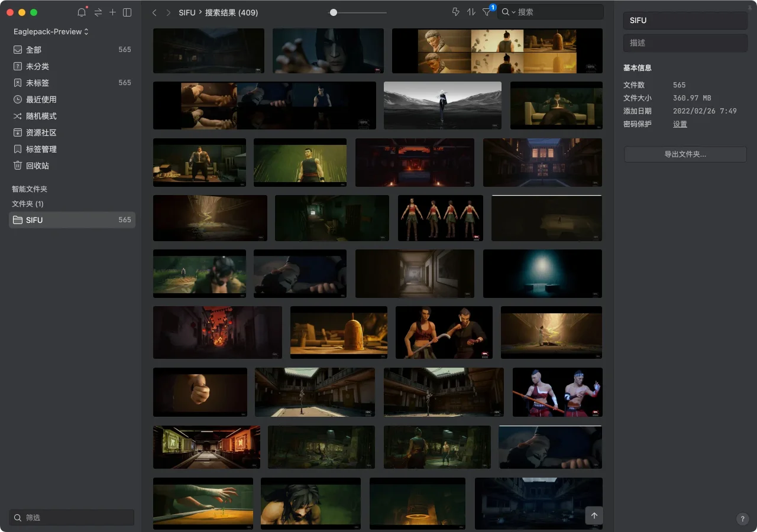Viewport: 757px width, 532px height.
Task: Click the thumbnail size slider
Action: 358,12
